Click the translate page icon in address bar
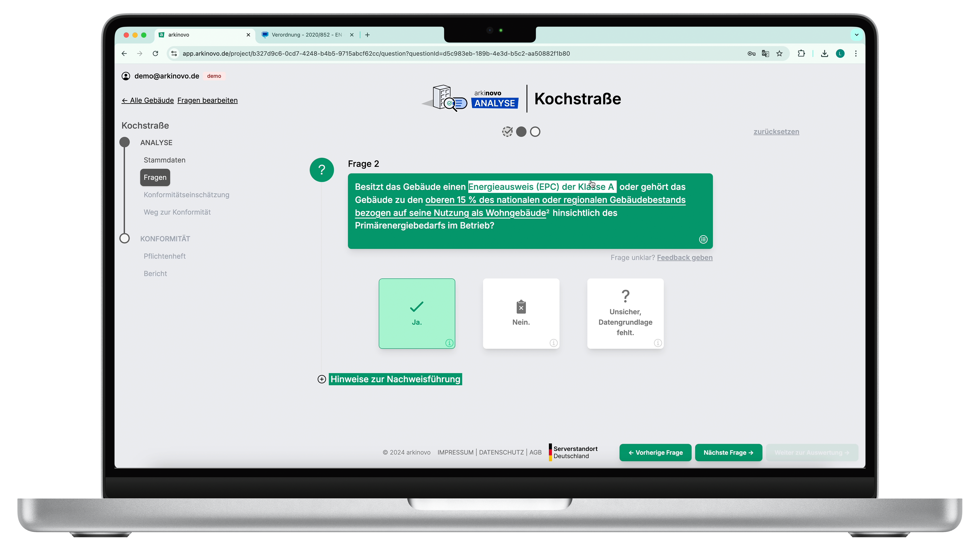980x543 pixels. coord(765,54)
